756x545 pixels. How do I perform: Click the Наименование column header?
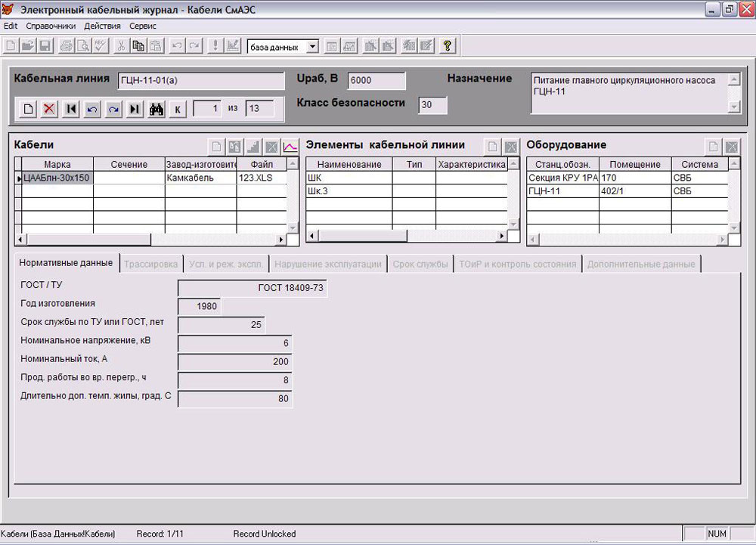tap(349, 164)
